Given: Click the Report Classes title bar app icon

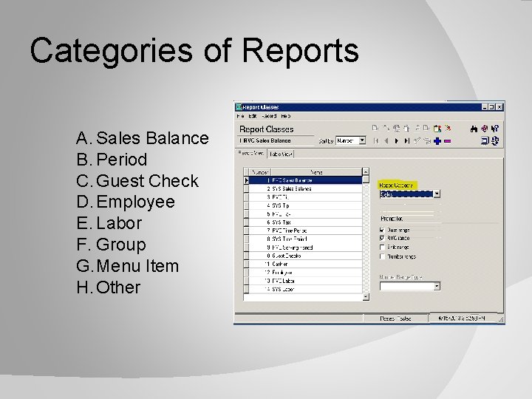Looking at the screenshot, I should 239,107.
